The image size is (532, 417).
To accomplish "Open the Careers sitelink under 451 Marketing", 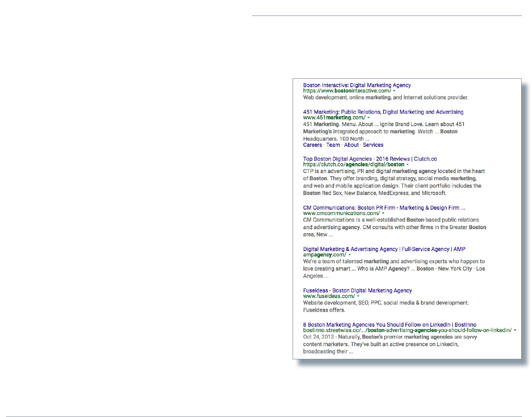I will (x=313, y=145).
